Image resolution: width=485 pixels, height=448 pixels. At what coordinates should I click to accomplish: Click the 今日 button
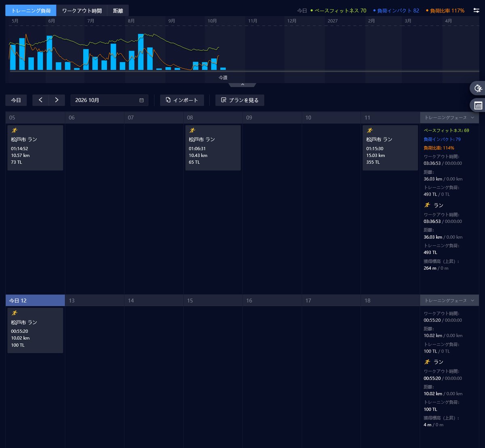point(16,100)
